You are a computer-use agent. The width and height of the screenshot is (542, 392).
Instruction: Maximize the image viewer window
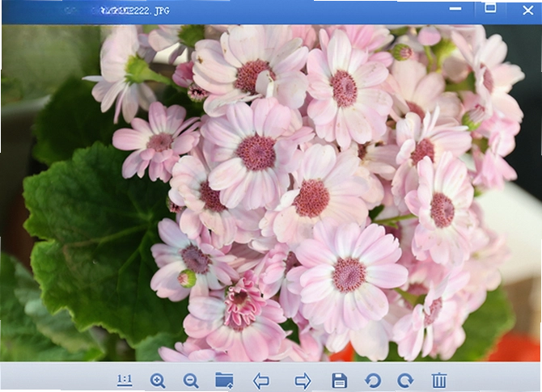(490, 7)
